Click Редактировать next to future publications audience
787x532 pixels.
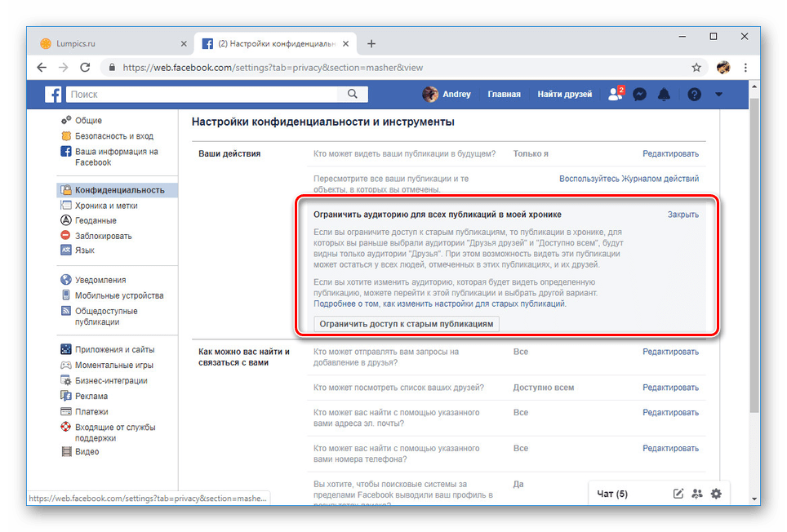(x=671, y=153)
